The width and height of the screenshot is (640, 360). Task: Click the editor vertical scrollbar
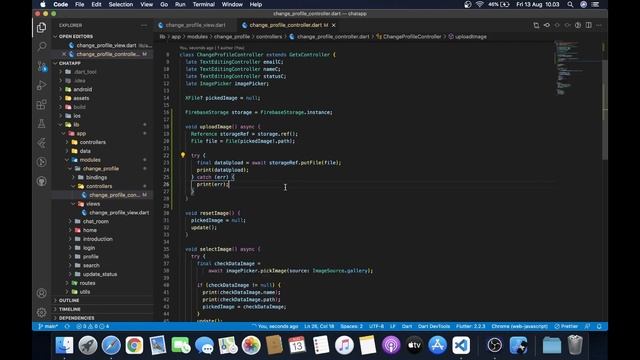605,110
